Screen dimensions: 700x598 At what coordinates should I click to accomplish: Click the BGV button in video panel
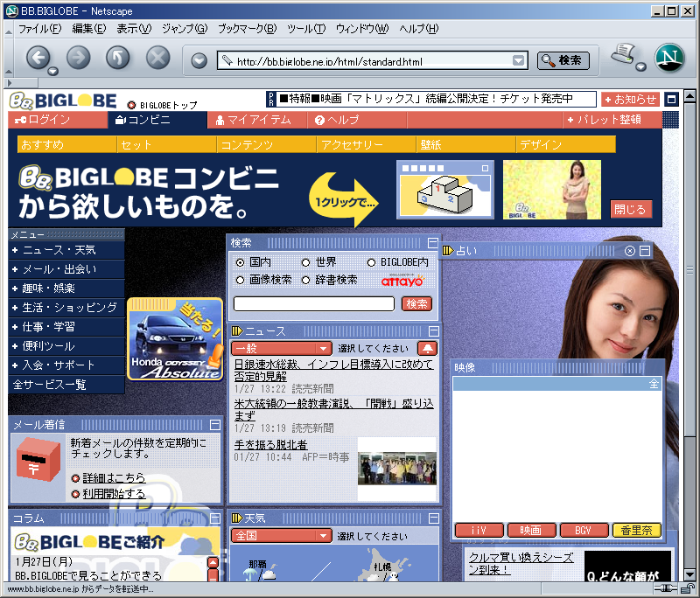tap(584, 530)
